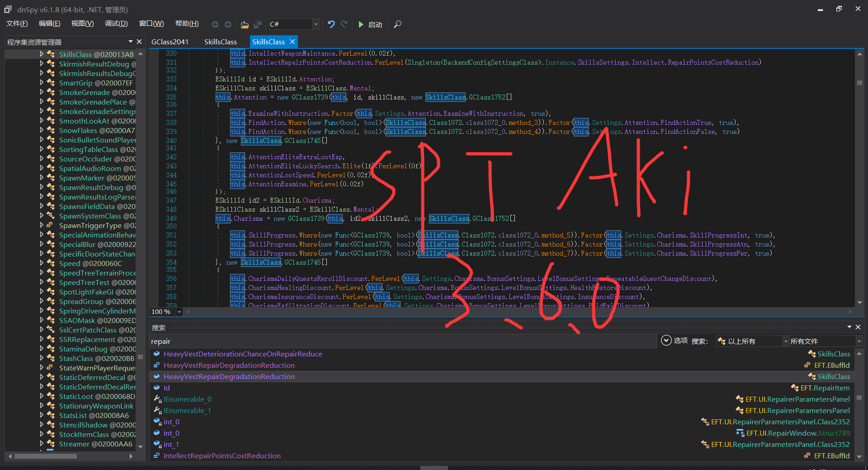Switch to the GClass2041 tab
This screenshot has width=868, height=470.
tap(170, 42)
